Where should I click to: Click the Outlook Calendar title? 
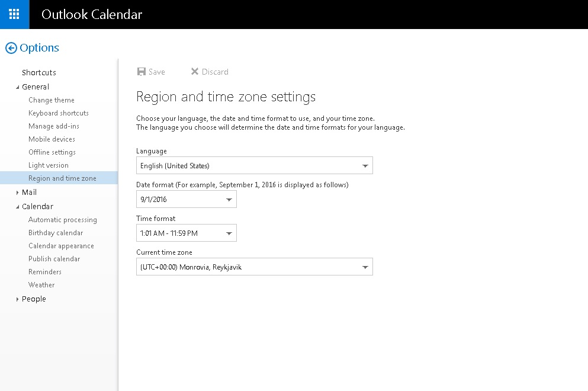point(92,14)
